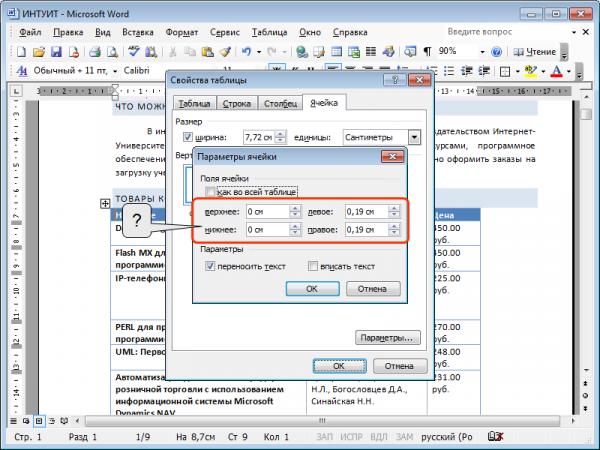Open the Таблица menu
The height and width of the screenshot is (450, 600).
(269, 33)
